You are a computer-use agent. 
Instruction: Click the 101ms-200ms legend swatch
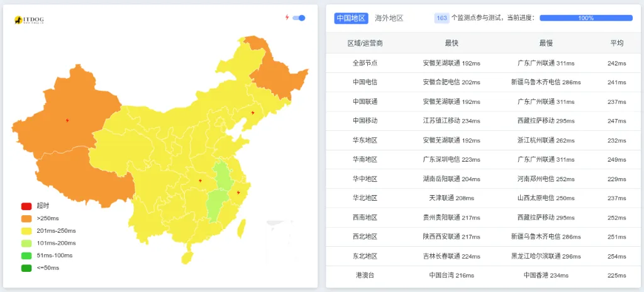tap(26, 243)
